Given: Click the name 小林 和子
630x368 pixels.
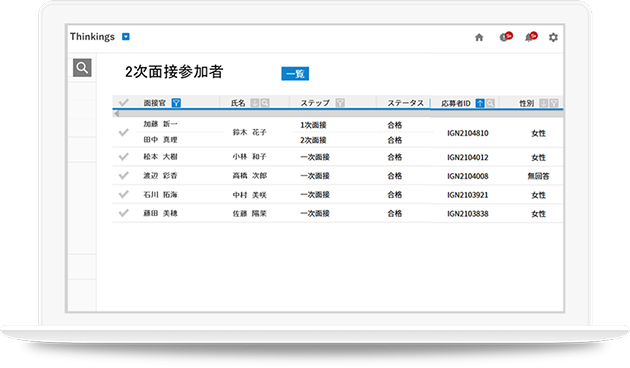Looking at the screenshot, I should click(x=250, y=156).
